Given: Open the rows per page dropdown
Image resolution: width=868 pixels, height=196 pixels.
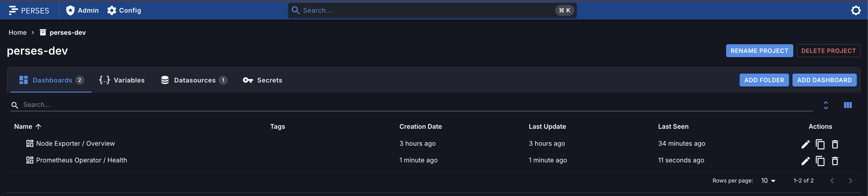Looking at the screenshot, I should tap(768, 180).
